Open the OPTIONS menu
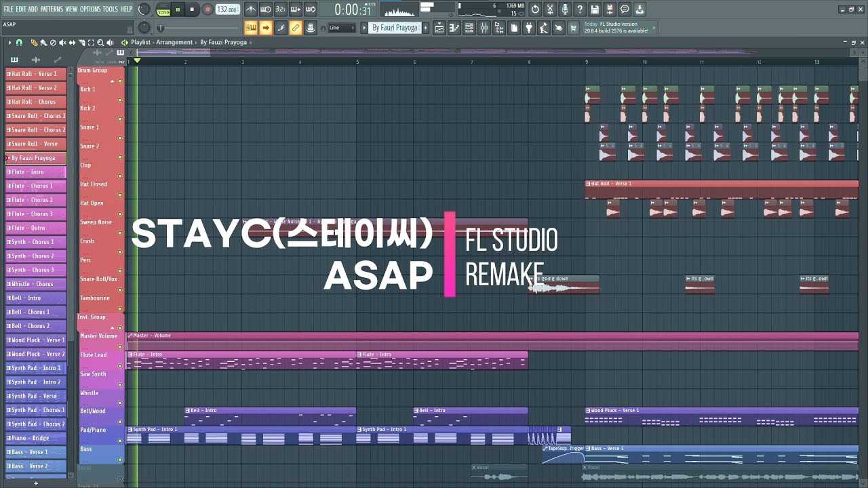The image size is (868, 488). tap(90, 9)
